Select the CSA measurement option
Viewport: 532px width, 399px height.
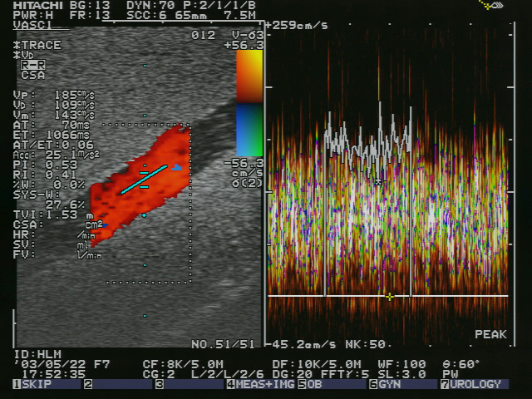coord(33,75)
